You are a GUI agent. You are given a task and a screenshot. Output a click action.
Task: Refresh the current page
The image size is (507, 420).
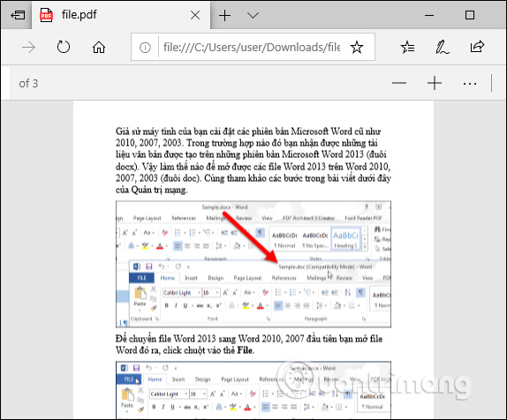64,47
